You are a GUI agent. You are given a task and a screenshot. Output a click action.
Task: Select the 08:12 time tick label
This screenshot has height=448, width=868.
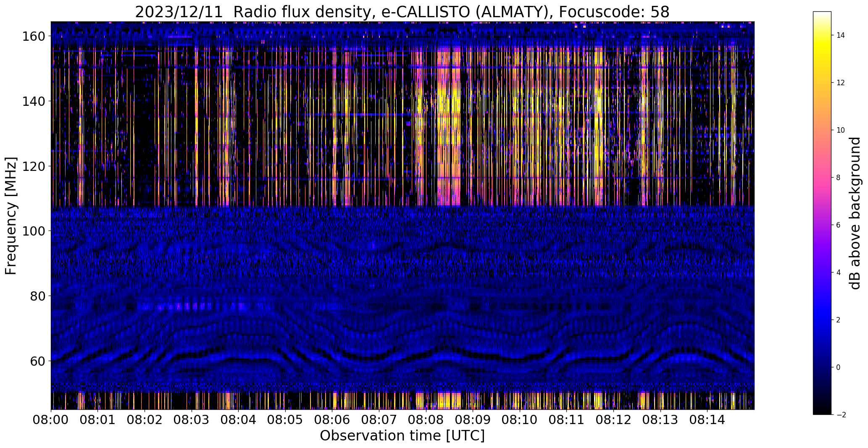(613, 419)
